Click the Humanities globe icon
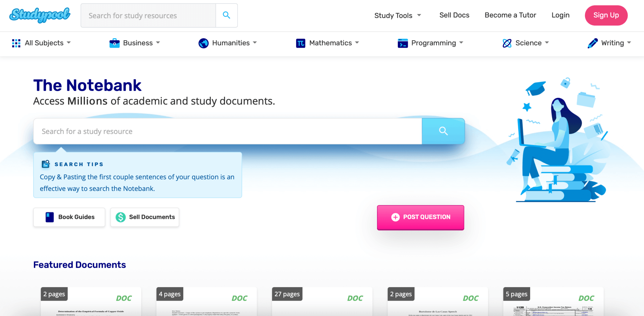 [203, 43]
